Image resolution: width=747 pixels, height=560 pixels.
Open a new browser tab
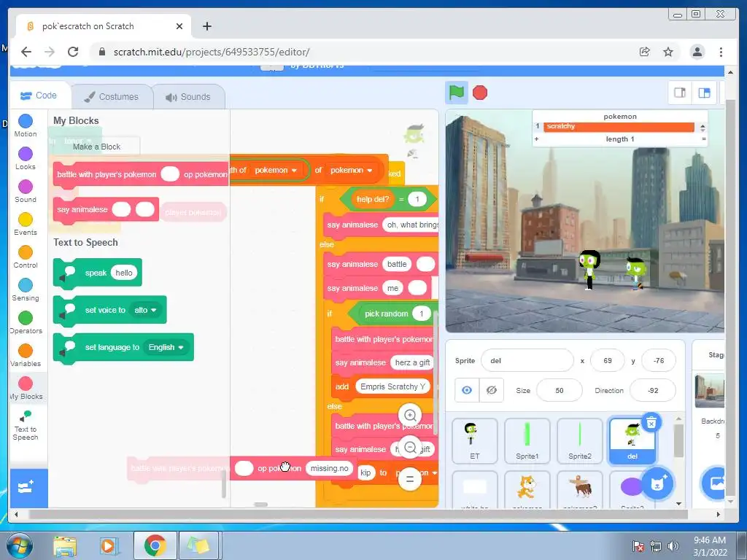click(206, 26)
